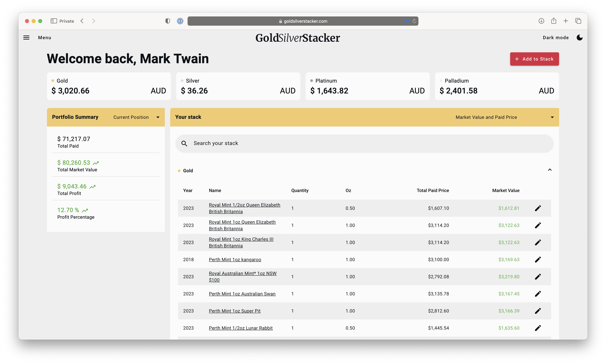The height and width of the screenshot is (364, 606).
Task: Click the Menu item in the header
Action: [44, 37]
